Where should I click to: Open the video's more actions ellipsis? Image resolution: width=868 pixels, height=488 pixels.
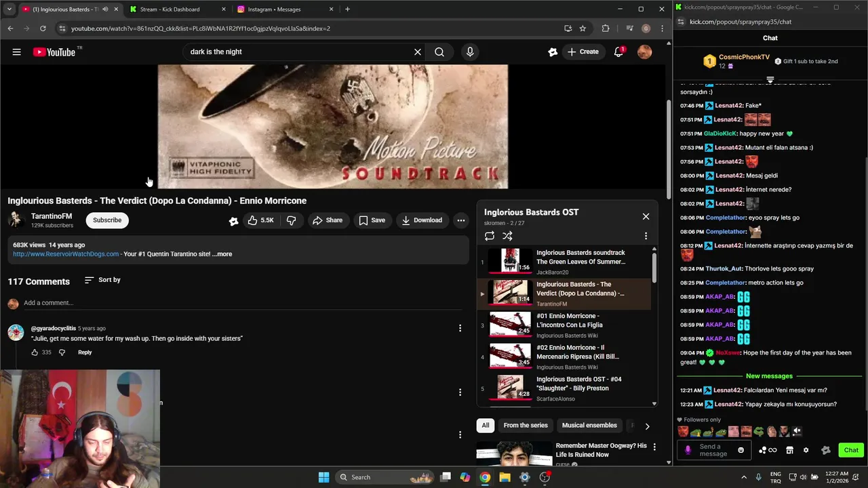[x=461, y=220]
